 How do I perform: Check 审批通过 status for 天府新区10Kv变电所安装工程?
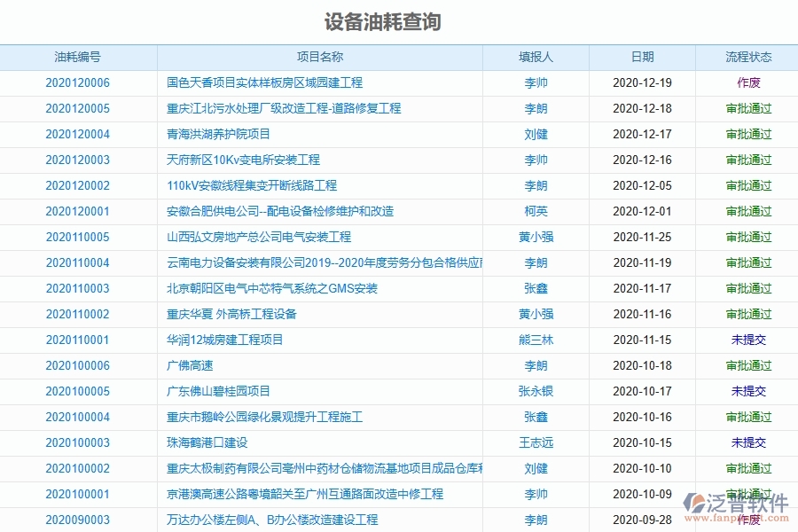(x=749, y=160)
